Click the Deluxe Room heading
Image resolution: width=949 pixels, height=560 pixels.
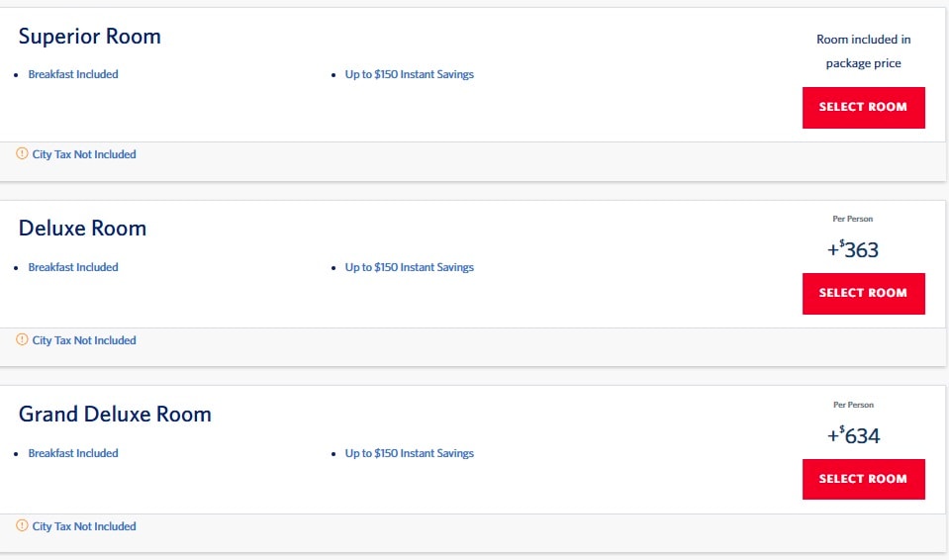tap(82, 229)
